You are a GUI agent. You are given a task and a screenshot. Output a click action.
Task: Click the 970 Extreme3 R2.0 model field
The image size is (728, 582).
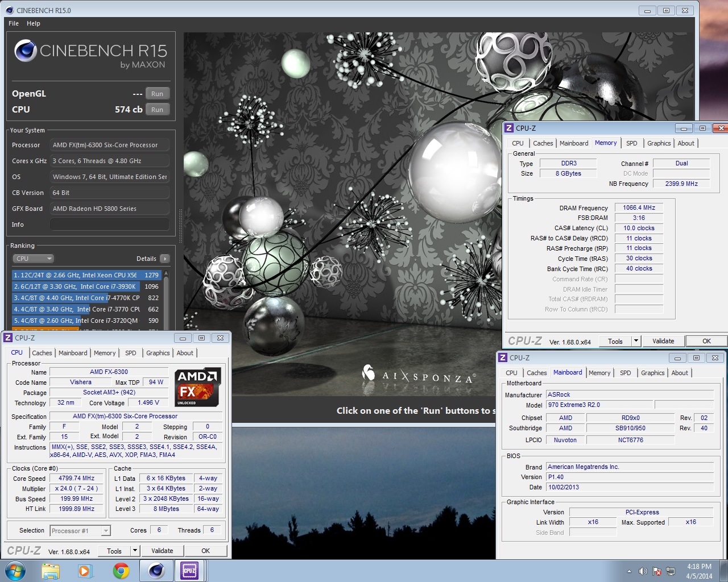click(x=599, y=405)
